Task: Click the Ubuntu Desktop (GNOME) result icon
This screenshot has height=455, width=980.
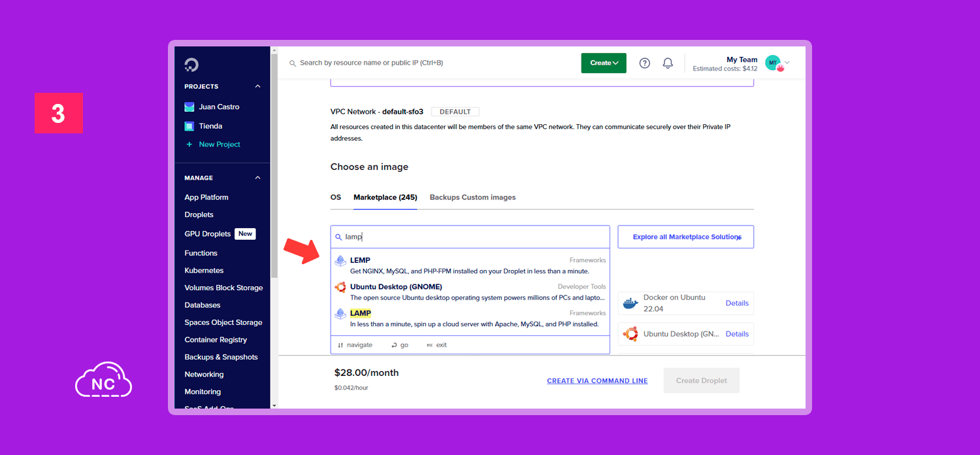Action: pyautogui.click(x=340, y=287)
